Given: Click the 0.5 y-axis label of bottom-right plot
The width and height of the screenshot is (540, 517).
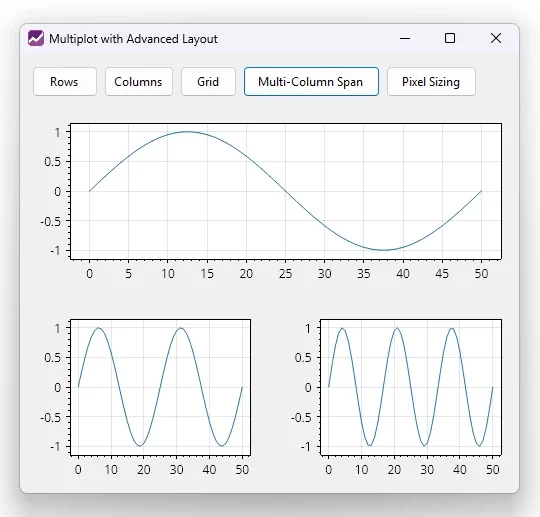Looking at the screenshot, I should (x=303, y=358).
